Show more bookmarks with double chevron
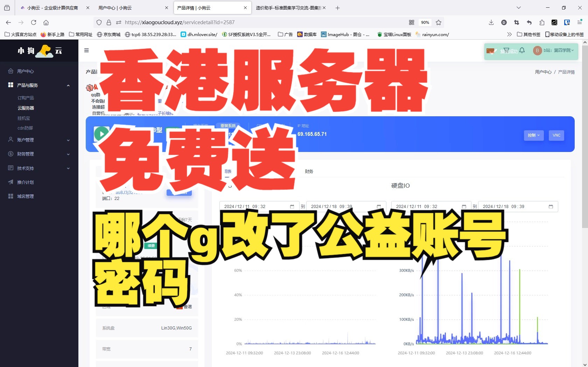 click(x=509, y=34)
